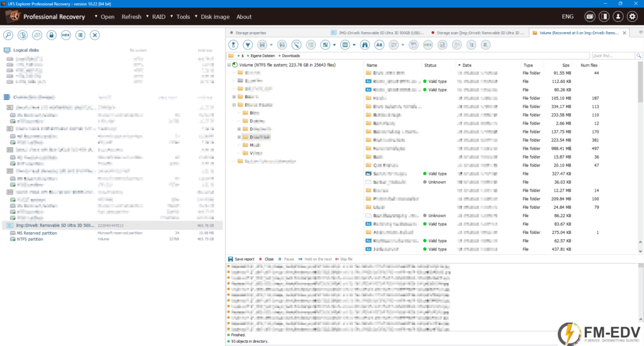Click the user account icon at top right

[618, 16]
